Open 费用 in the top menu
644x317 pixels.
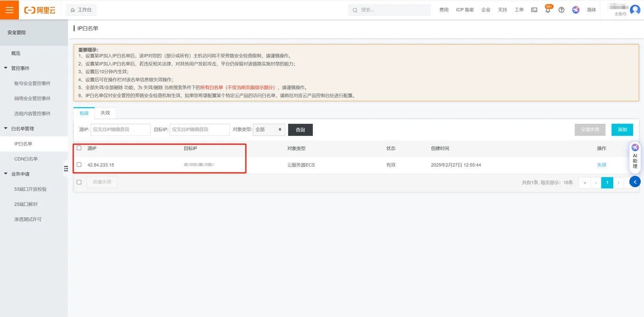click(444, 10)
